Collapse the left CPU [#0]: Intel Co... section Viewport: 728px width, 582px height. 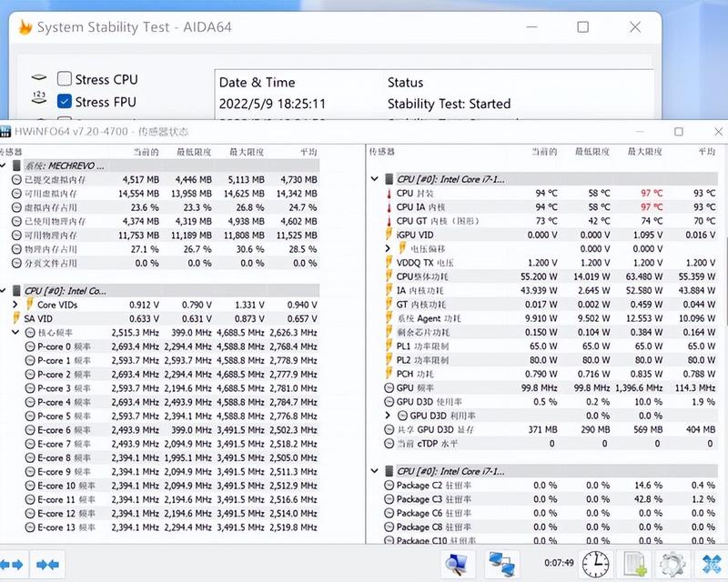coord(3,290)
